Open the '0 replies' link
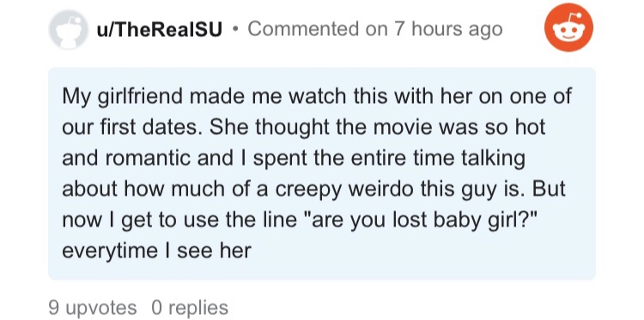 point(190,308)
